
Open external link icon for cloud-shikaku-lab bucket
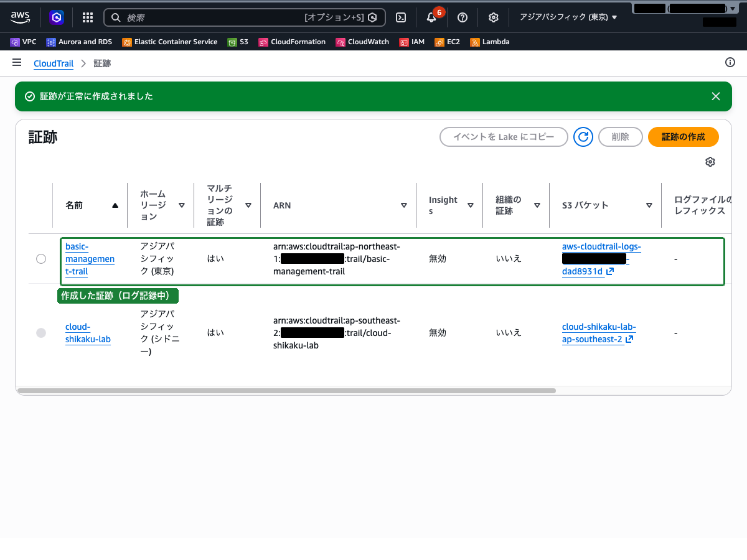coord(629,340)
